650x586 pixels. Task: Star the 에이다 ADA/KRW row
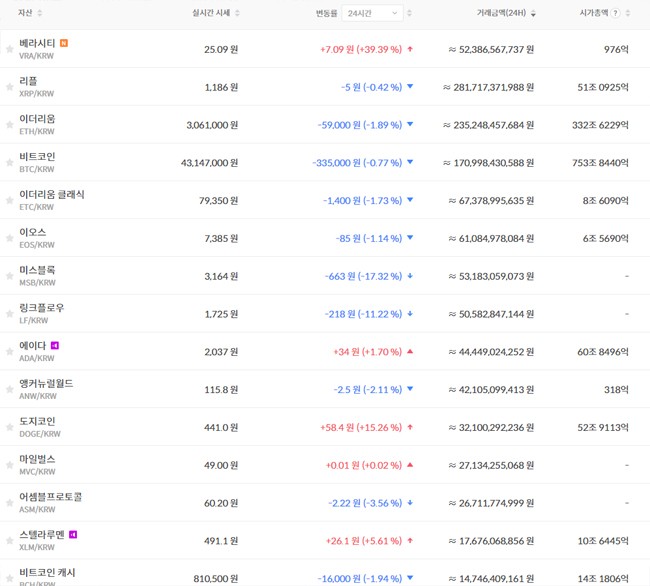pyautogui.click(x=9, y=352)
